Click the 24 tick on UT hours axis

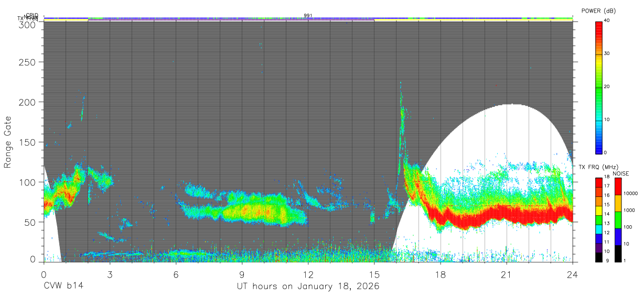[572, 274]
